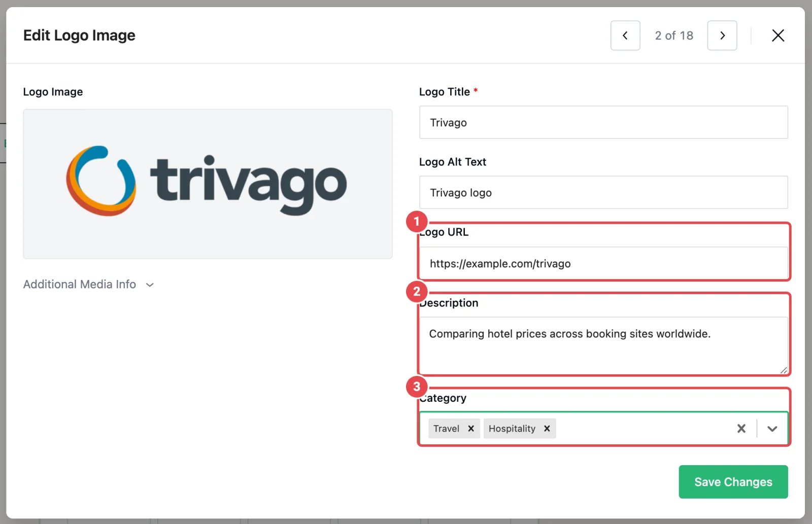
Task: Focus the Logo URL input field
Action: [x=603, y=263]
